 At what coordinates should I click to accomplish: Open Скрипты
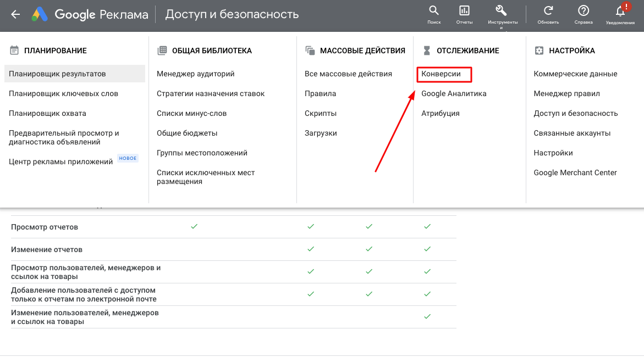pos(321,113)
